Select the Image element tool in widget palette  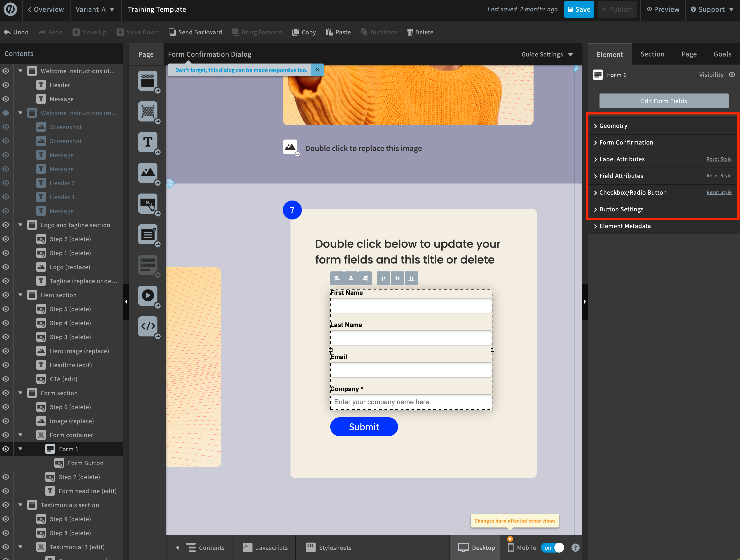tap(148, 173)
